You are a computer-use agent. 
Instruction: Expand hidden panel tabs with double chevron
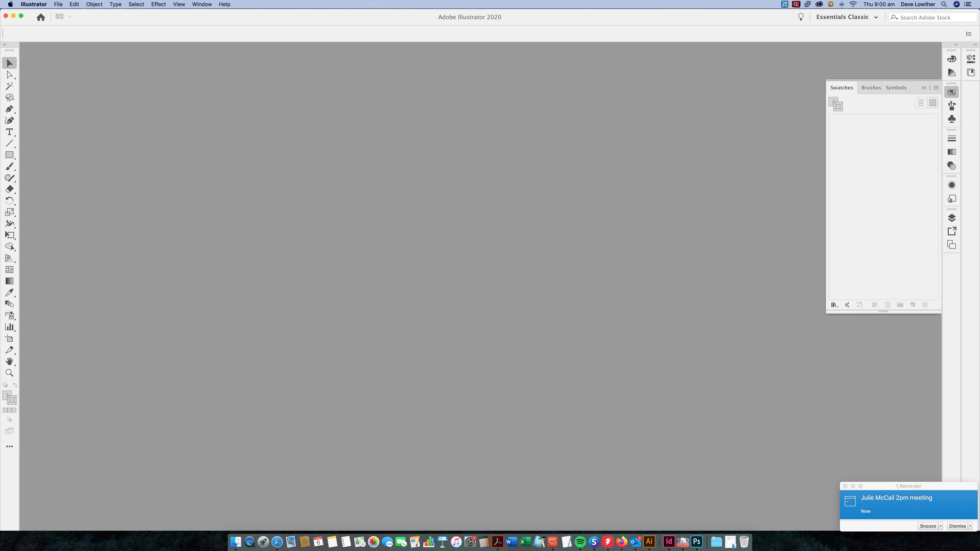click(924, 88)
